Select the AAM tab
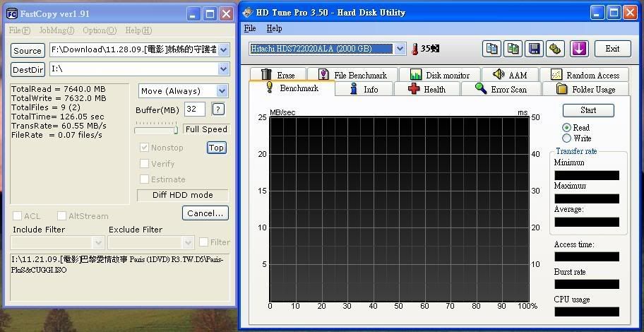 (510, 75)
